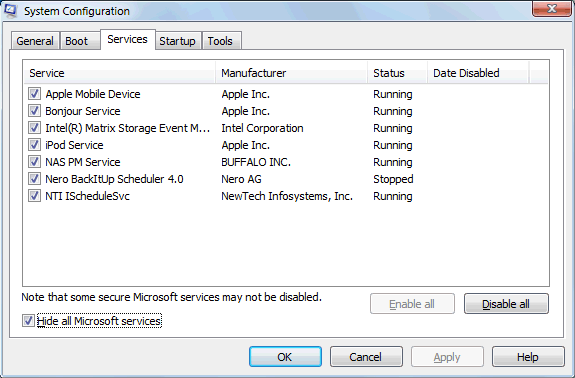
Task: Select the NTI IScheduleSvc name
Action: click(88, 196)
